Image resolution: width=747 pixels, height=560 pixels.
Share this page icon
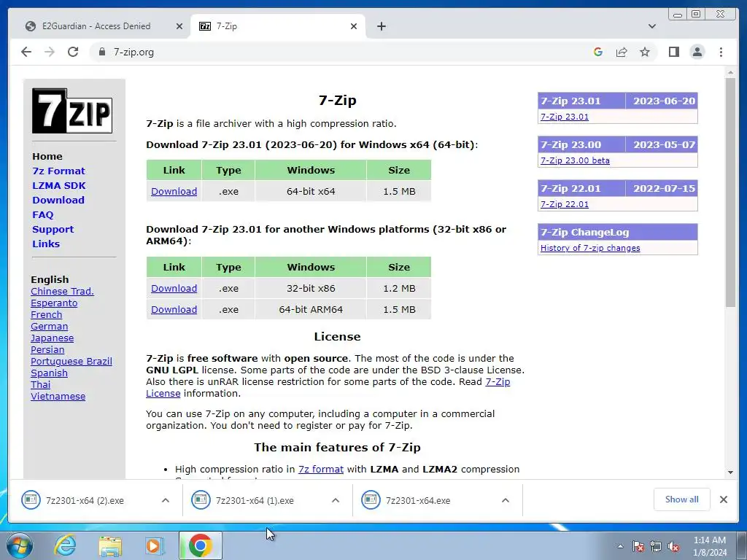pyautogui.click(x=622, y=52)
